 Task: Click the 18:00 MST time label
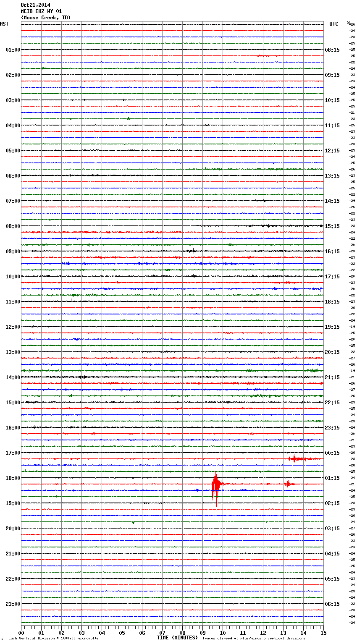(x=13, y=478)
